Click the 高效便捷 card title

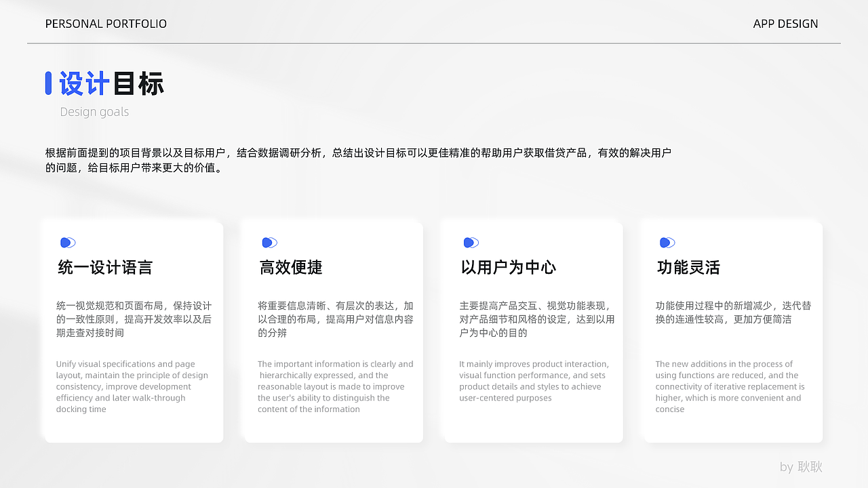click(x=292, y=267)
